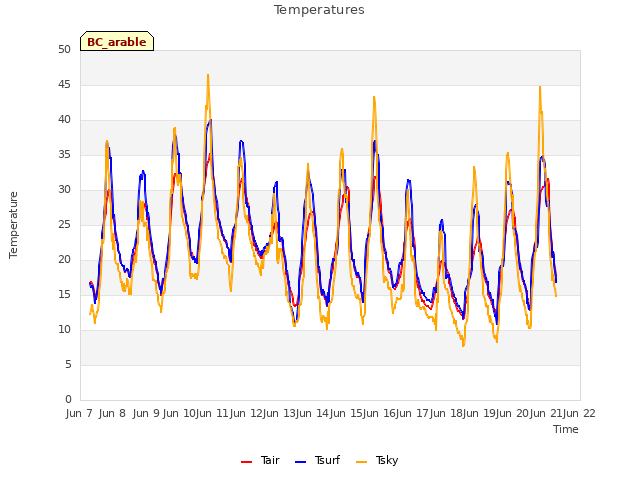640x480 pixels.
Task: Click the Jun 13 x-axis label
Action: (279, 413)
